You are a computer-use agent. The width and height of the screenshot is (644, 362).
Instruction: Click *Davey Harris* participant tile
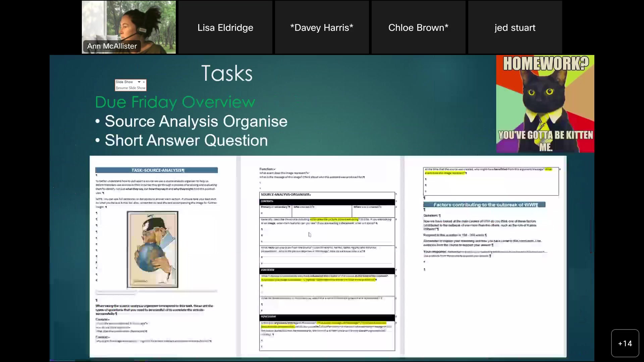click(x=322, y=27)
